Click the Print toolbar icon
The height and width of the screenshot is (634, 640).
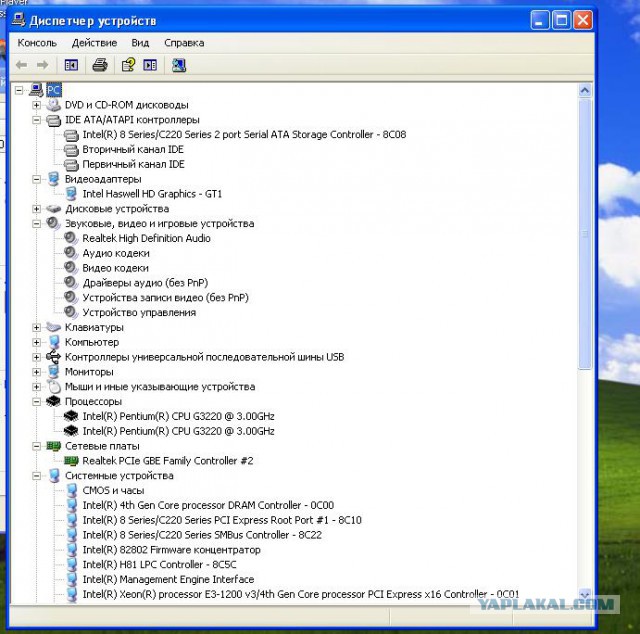click(100, 65)
